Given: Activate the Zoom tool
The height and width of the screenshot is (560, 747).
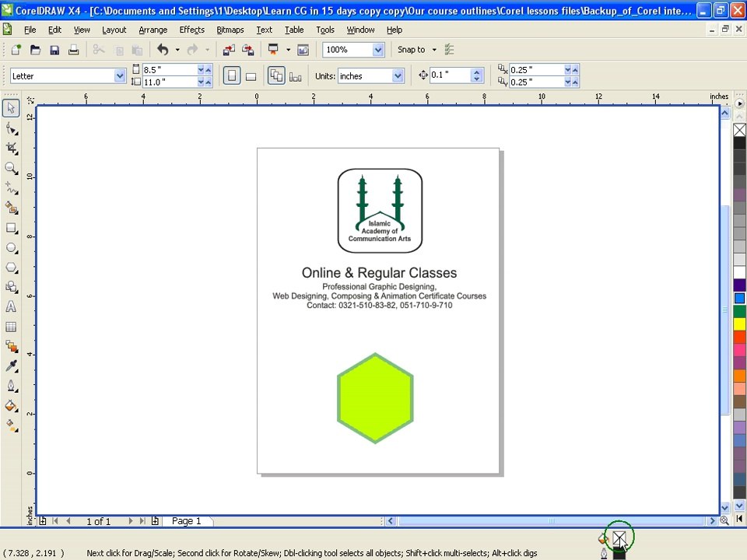Looking at the screenshot, I should [11, 168].
